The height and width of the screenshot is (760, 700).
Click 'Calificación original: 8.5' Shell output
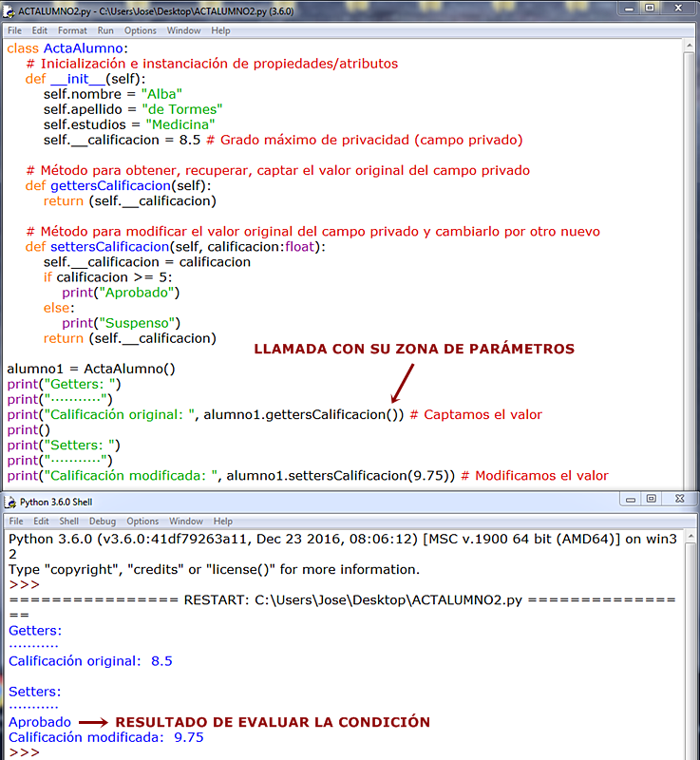pos(90,661)
